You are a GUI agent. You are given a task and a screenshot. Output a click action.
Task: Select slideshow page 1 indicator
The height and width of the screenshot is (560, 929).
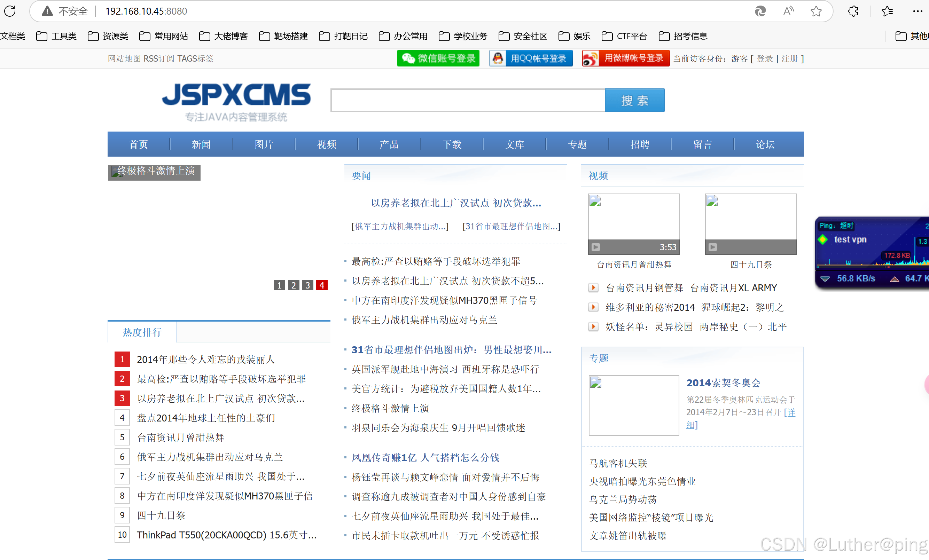[279, 285]
